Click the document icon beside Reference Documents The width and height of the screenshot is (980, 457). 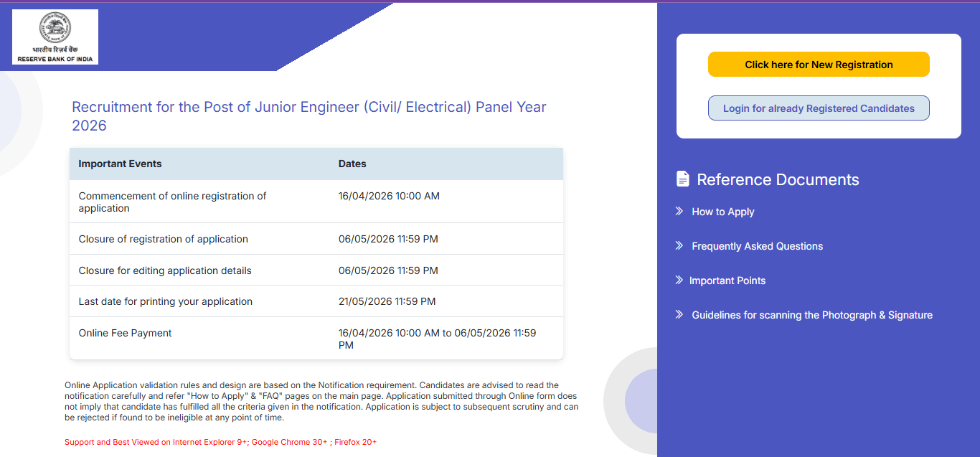(x=682, y=179)
